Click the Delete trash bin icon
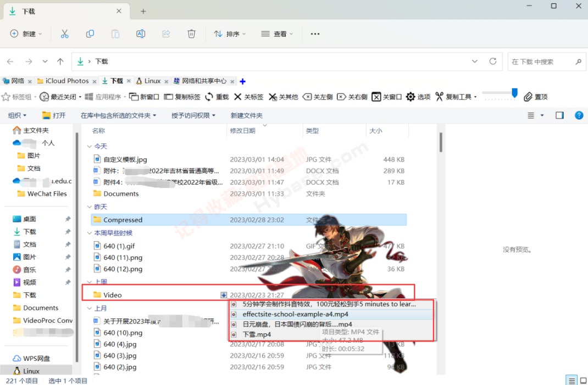The height and width of the screenshot is (385, 588). pyautogui.click(x=191, y=34)
